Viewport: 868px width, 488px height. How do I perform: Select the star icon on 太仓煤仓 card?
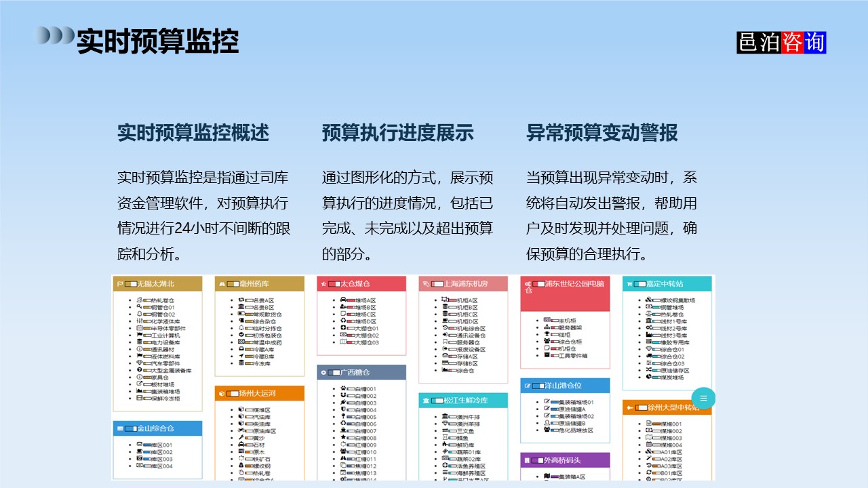(323, 285)
